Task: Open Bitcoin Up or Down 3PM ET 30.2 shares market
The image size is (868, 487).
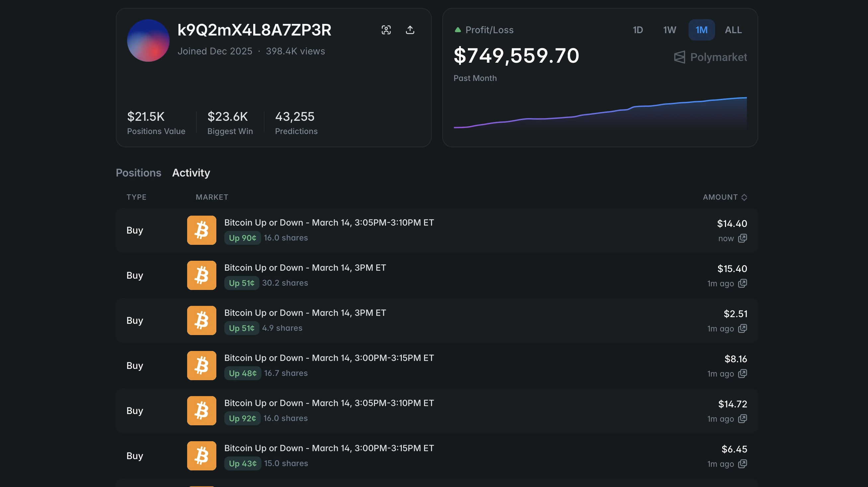Action: [305, 268]
